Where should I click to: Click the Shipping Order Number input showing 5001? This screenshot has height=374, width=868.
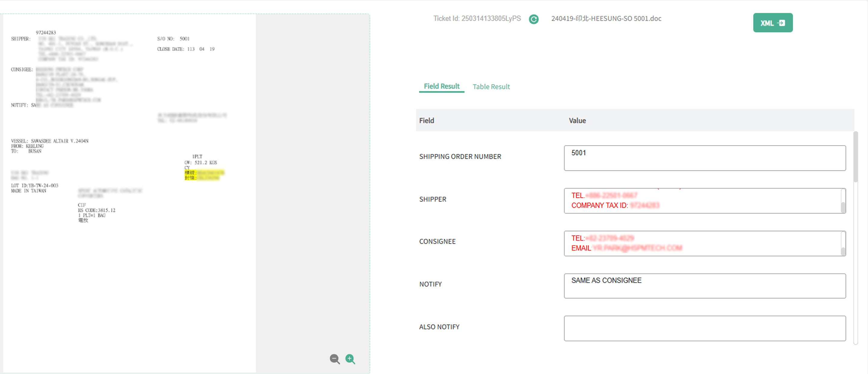pos(704,158)
